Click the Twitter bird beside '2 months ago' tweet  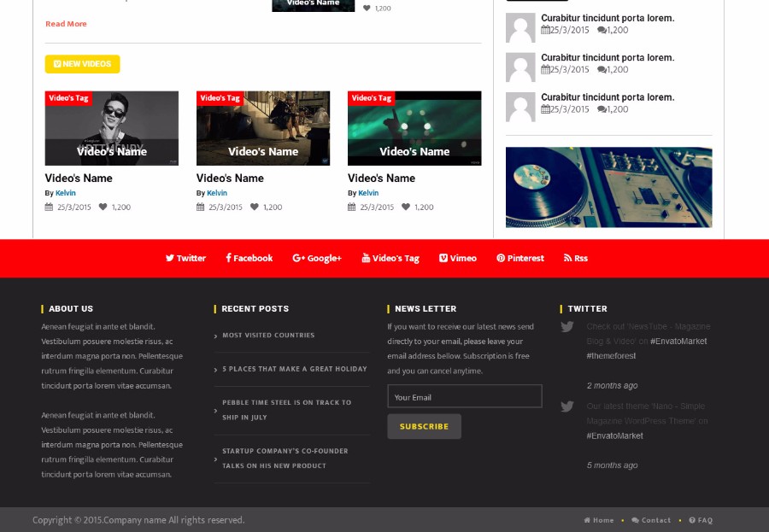567,326
